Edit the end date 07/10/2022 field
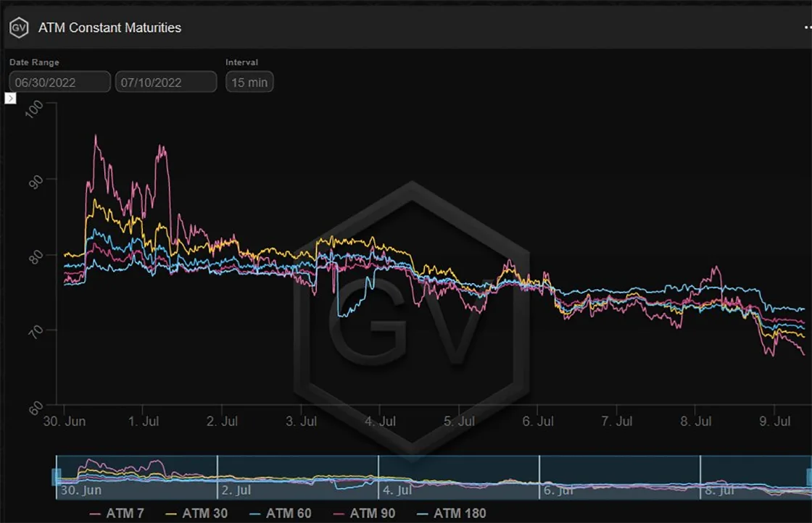This screenshot has height=523, width=812. 166,82
